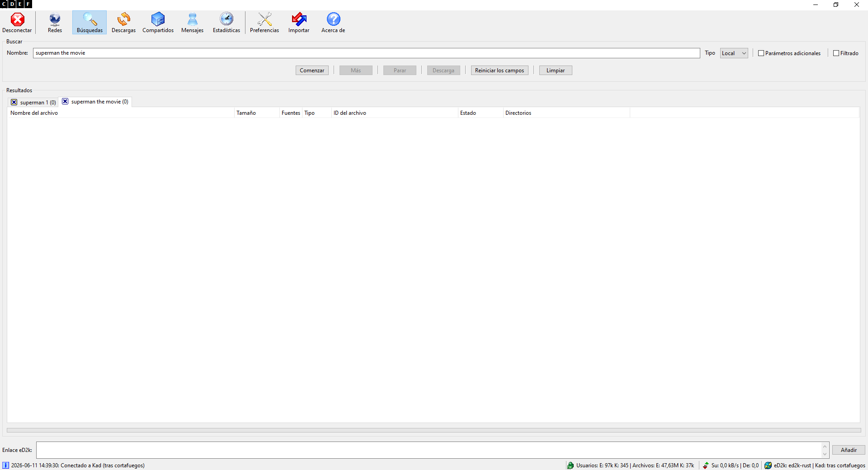Sort results by Fuentes column
Image resolution: width=868 pixels, height=470 pixels.
pyautogui.click(x=291, y=113)
